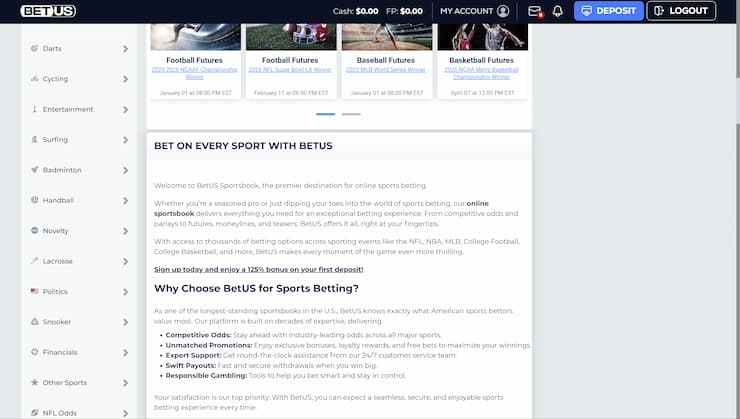The image size is (740, 419).
Task: Click the Basketball Futures card image
Action: tap(482, 37)
